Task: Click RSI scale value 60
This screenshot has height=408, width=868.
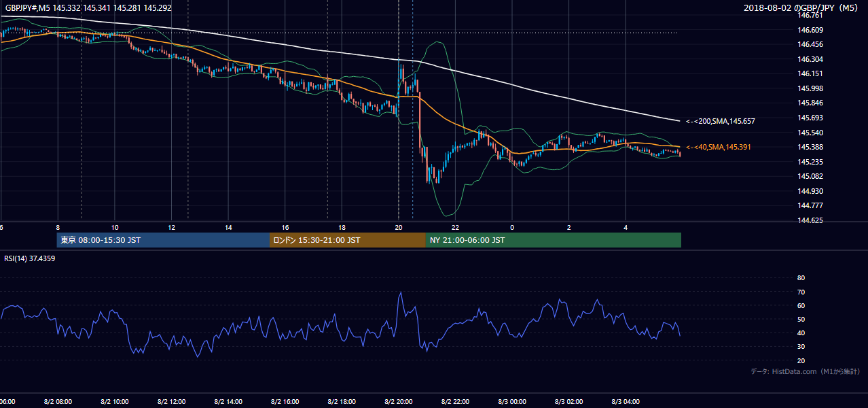Action: click(x=801, y=305)
